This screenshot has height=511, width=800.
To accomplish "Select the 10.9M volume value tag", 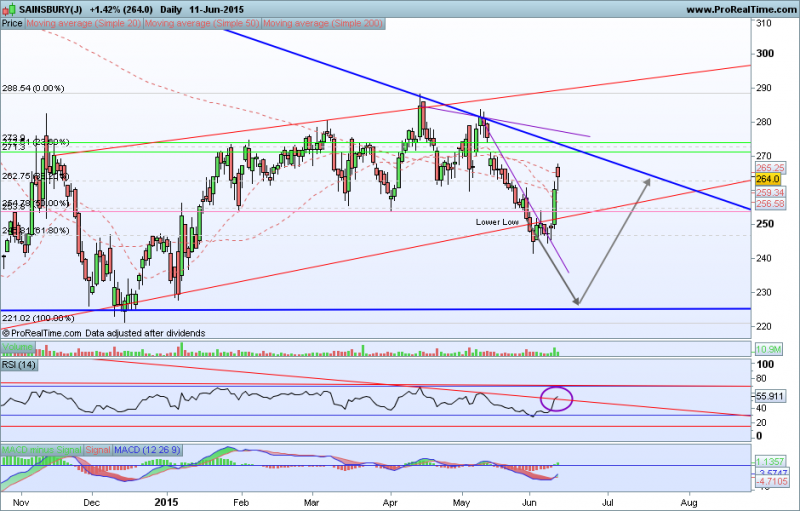I will tap(765, 348).
